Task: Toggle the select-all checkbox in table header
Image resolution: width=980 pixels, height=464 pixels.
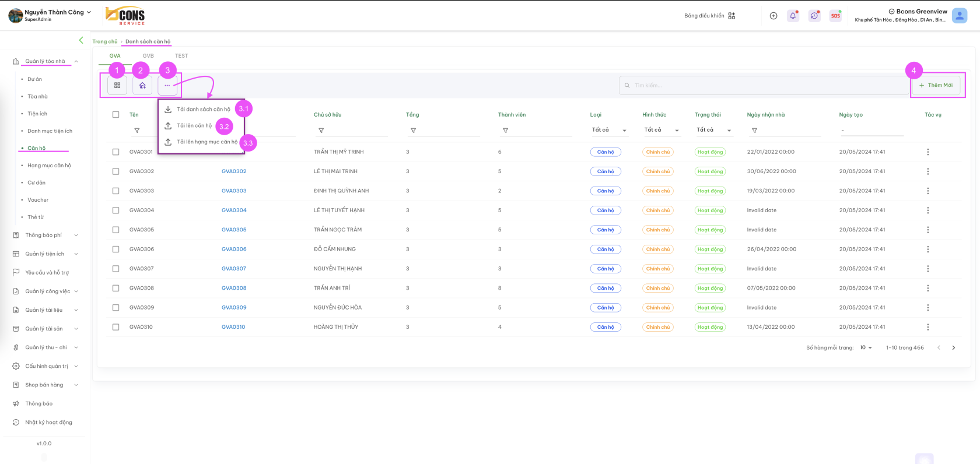Action: tap(116, 115)
